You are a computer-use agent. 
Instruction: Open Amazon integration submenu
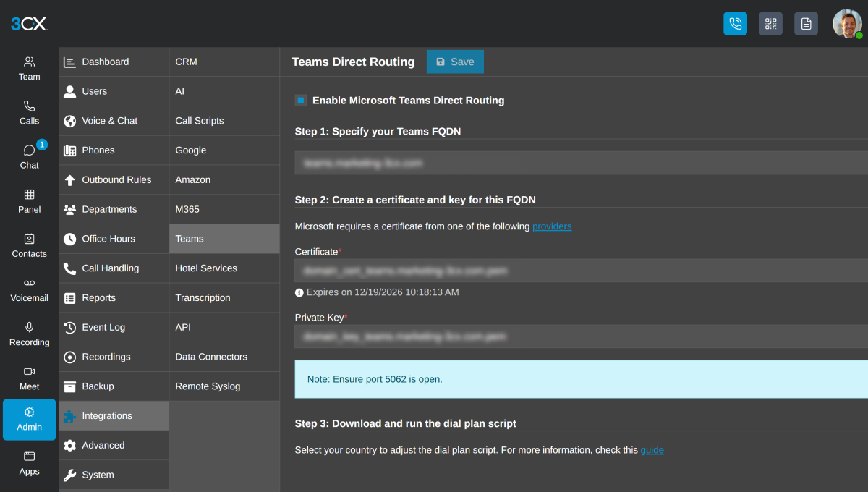pos(224,179)
